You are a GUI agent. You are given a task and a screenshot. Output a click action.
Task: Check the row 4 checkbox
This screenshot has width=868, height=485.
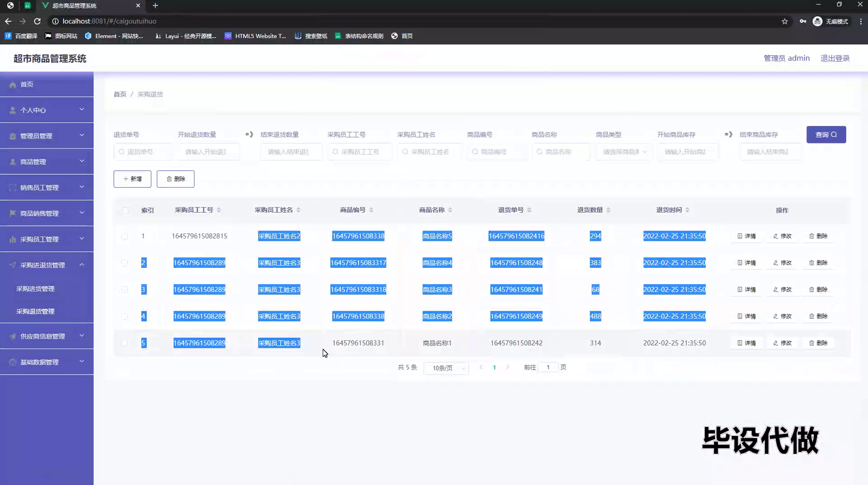click(x=125, y=316)
